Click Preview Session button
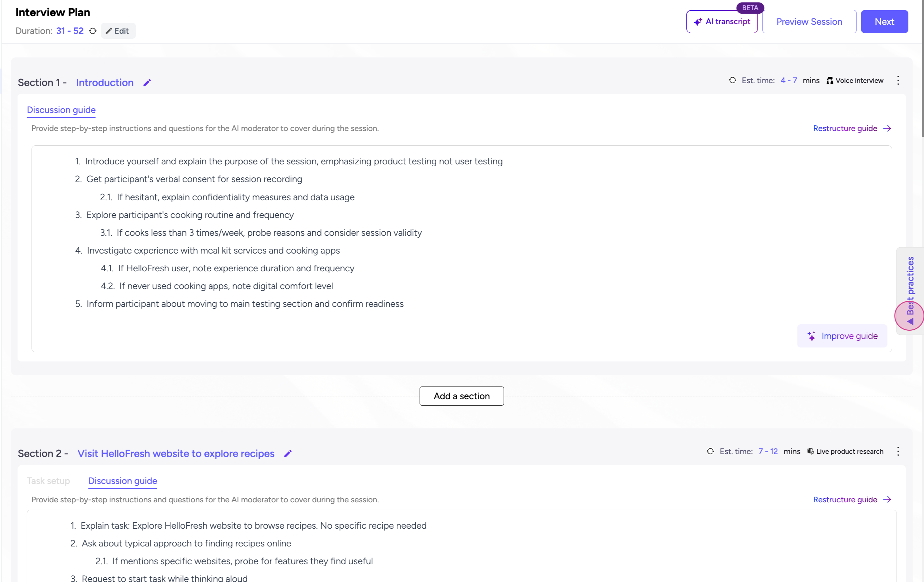 pos(809,22)
